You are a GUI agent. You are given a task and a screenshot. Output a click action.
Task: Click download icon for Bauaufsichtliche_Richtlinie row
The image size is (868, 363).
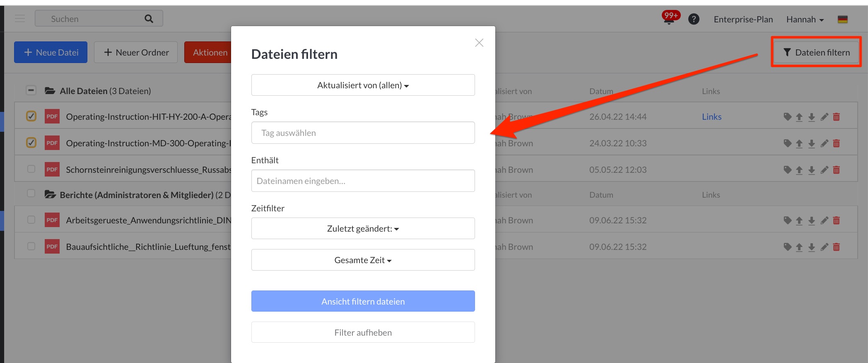pos(812,247)
